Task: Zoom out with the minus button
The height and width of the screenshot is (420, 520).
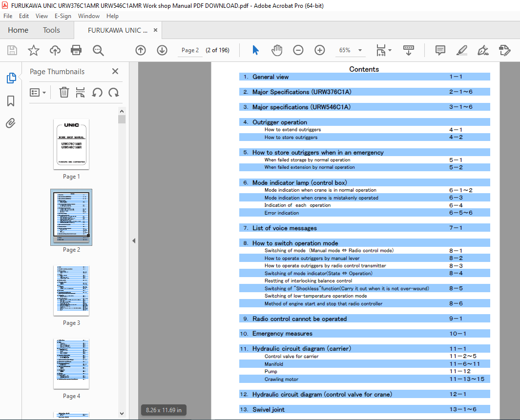Action: tap(298, 50)
